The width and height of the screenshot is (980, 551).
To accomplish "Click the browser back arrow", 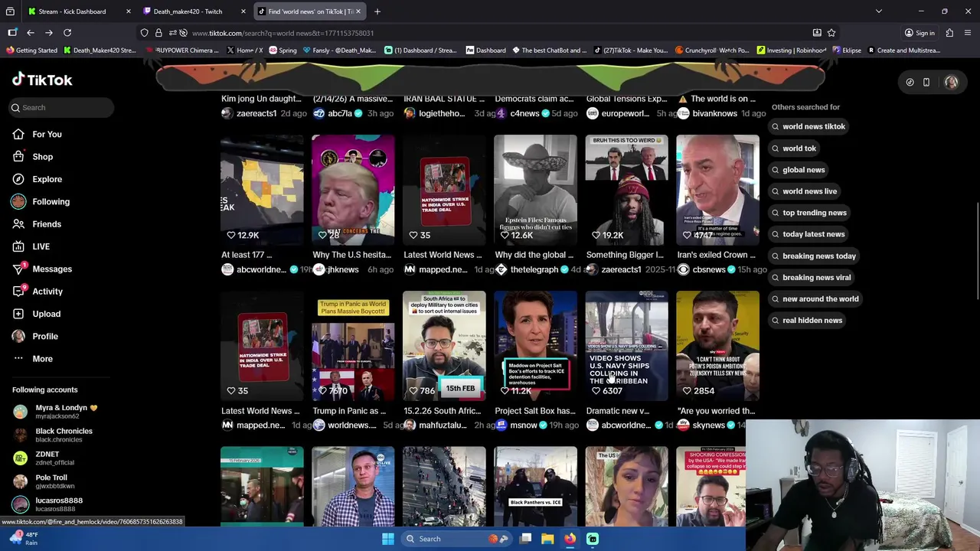I will point(31,33).
